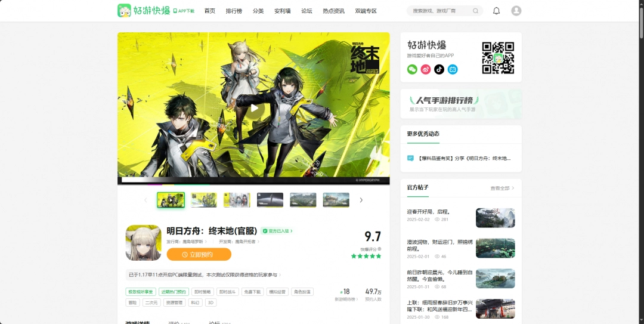Open the 澄波润物 post thumbnail
644x324 pixels.
tap(496, 248)
